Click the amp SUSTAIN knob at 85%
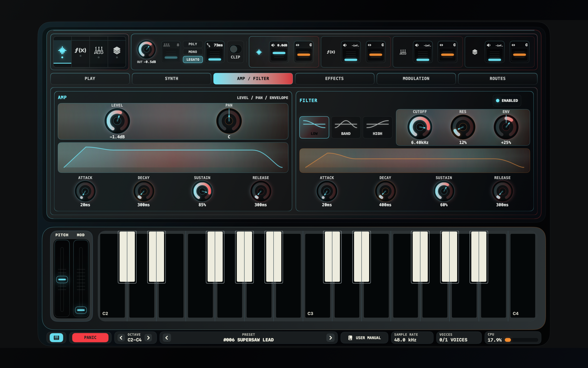 click(x=202, y=191)
